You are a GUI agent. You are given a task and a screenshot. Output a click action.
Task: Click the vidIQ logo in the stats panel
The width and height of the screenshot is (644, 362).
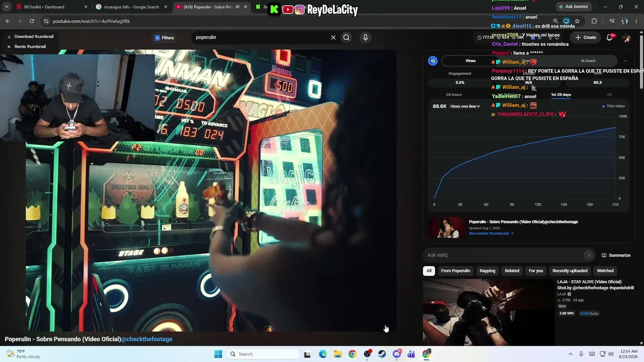click(433, 61)
